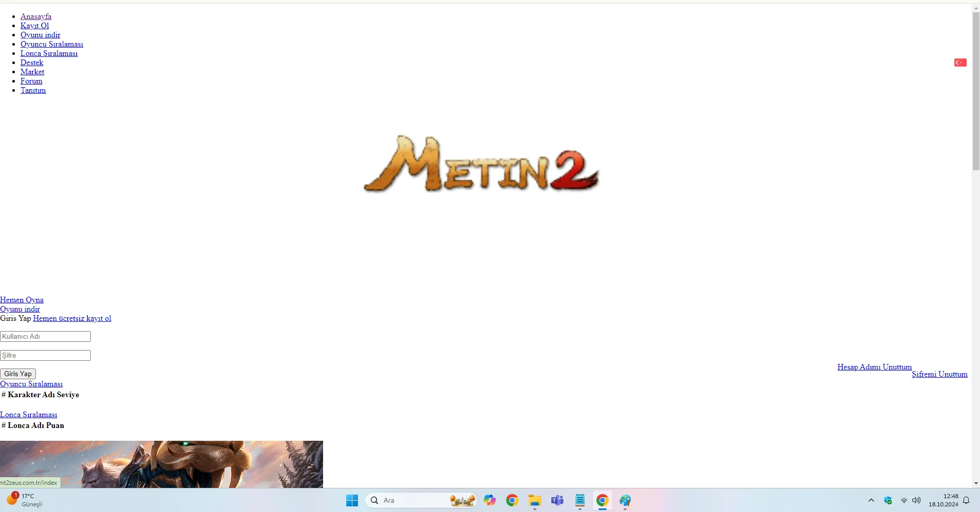Image resolution: width=980 pixels, height=512 pixels.
Task: Open Oyuncu Sıralaması in top navigation list
Action: [x=52, y=44]
